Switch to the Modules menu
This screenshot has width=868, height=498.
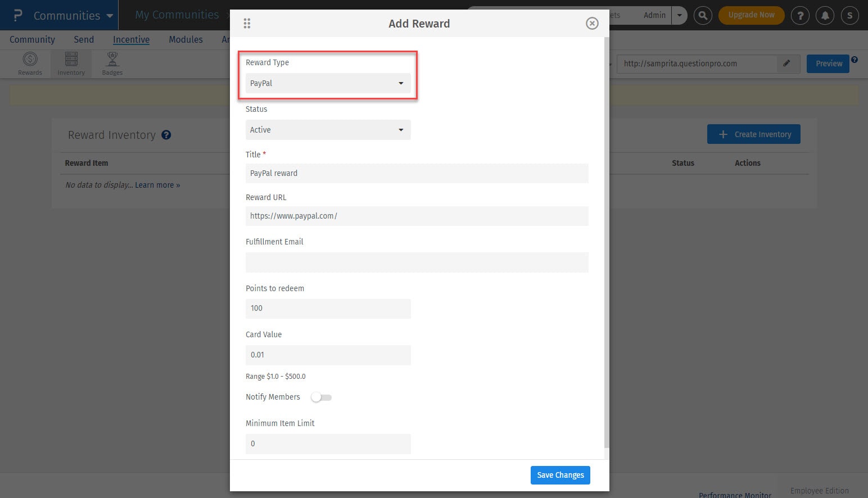click(186, 39)
